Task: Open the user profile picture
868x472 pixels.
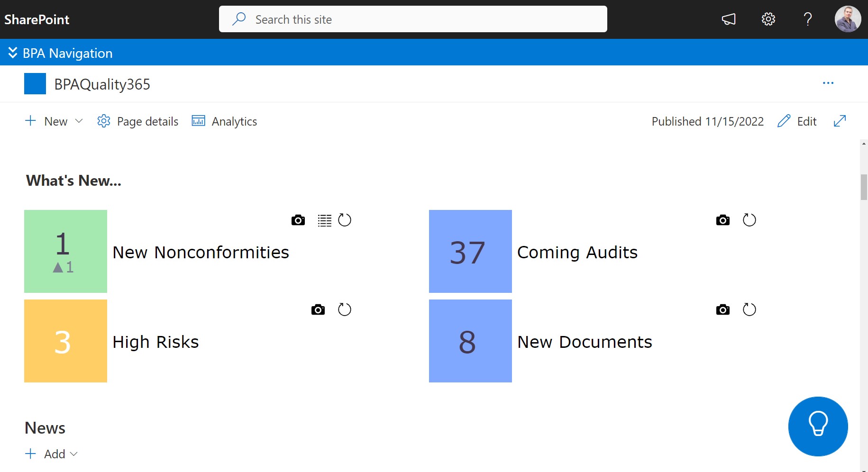Action: tap(848, 19)
